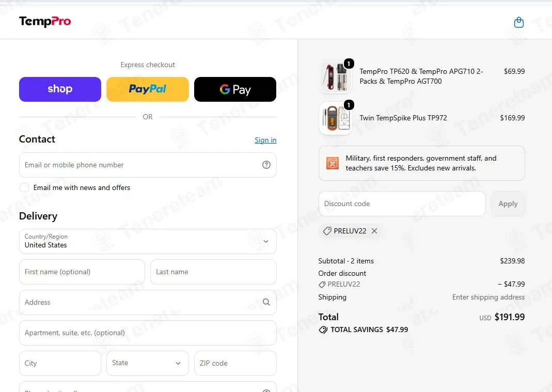Click the quantity badge on Twin TempSpike Plus
The height and width of the screenshot is (392, 552).
pyautogui.click(x=349, y=105)
